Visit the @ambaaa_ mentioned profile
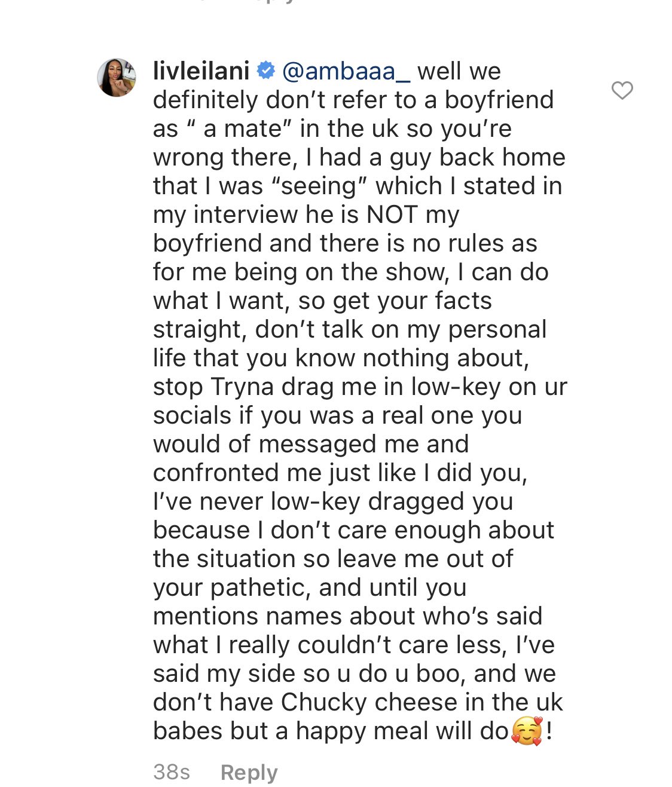The width and height of the screenshot is (672, 787). [x=346, y=71]
